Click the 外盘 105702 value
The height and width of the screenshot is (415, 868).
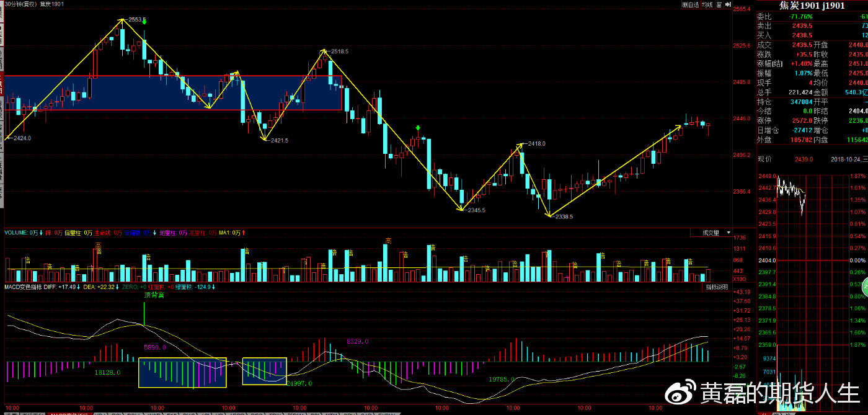tap(801, 140)
